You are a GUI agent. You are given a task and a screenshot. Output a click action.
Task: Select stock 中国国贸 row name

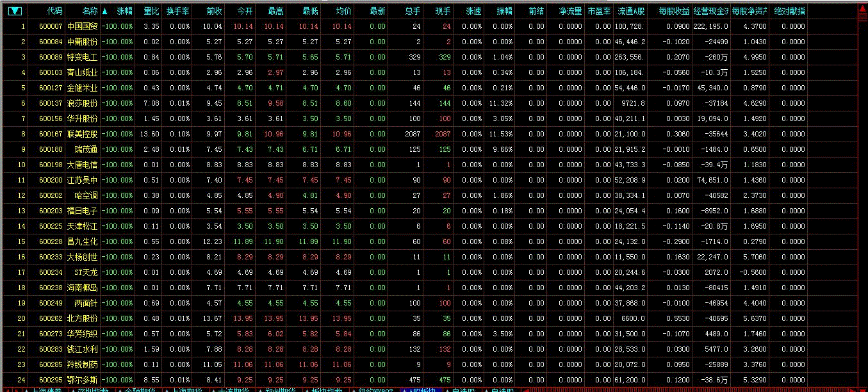(x=83, y=26)
